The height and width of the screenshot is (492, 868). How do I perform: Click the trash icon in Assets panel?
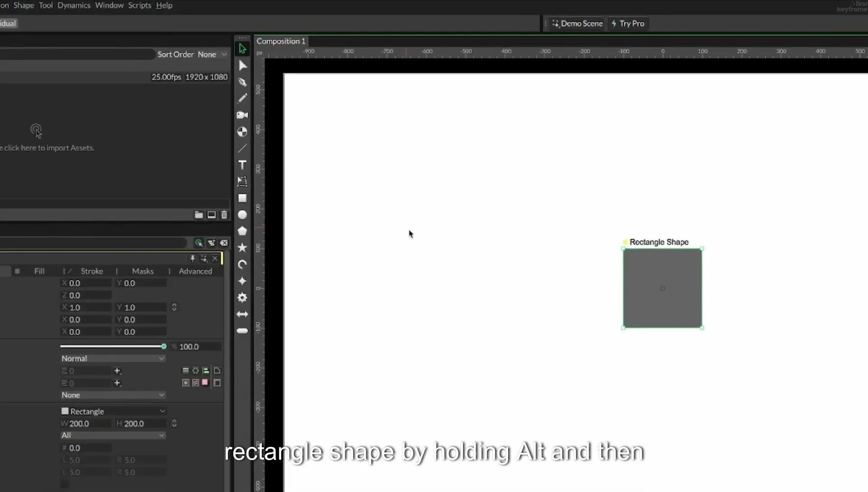tap(224, 215)
